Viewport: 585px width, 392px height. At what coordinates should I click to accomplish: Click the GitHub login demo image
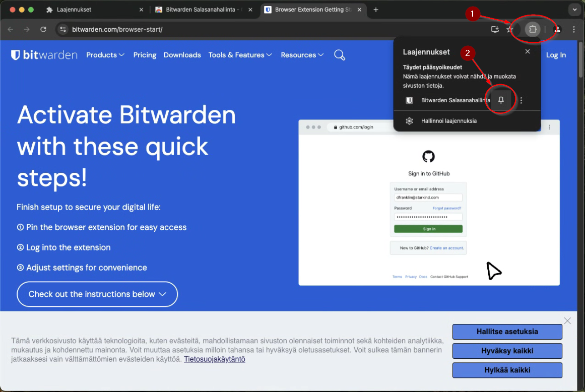[429, 203]
